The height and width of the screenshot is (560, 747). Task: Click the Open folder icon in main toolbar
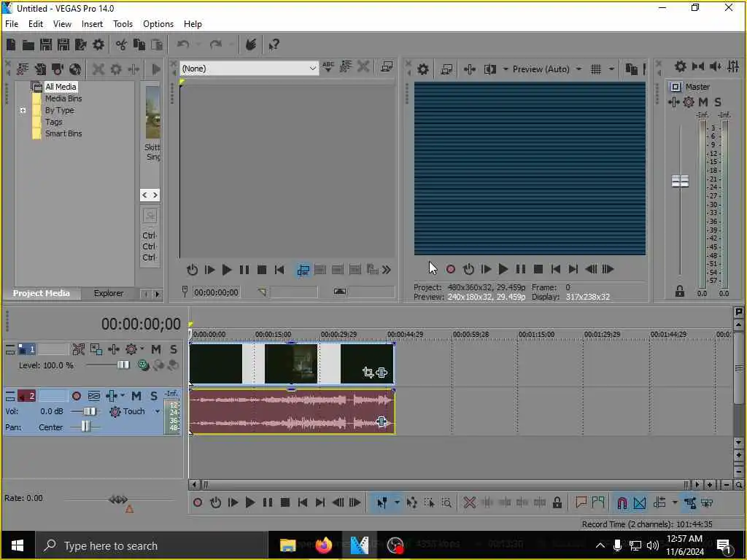pos(28,44)
